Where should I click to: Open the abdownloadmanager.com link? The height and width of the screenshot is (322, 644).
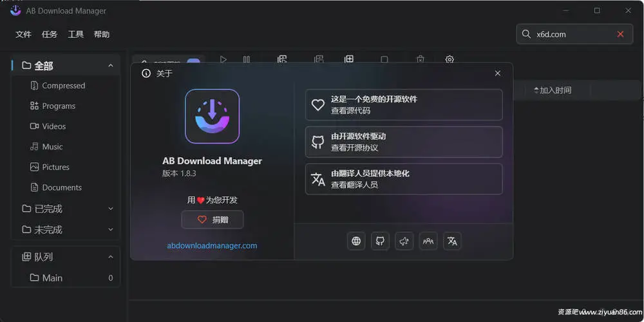(x=212, y=245)
